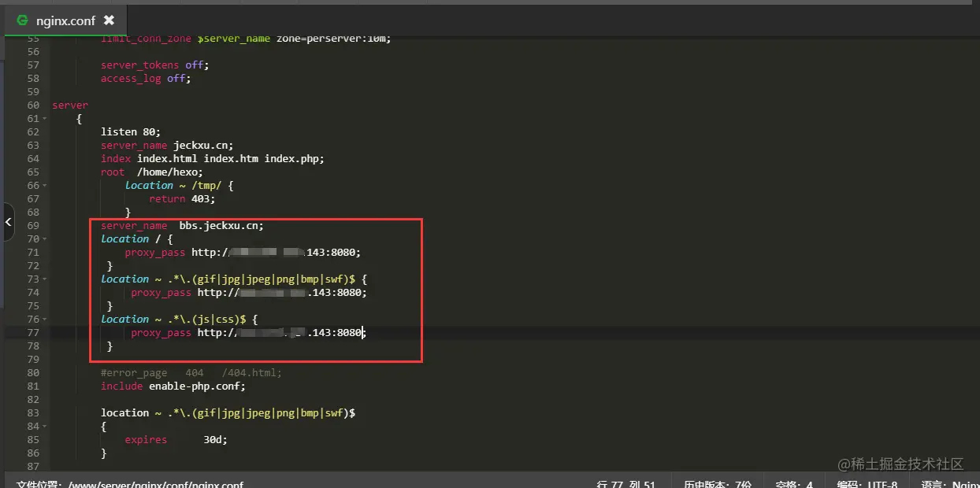The width and height of the screenshot is (980, 488).
Task: Collapse the gif|jpg location block at line 73
Action: (x=44, y=279)
